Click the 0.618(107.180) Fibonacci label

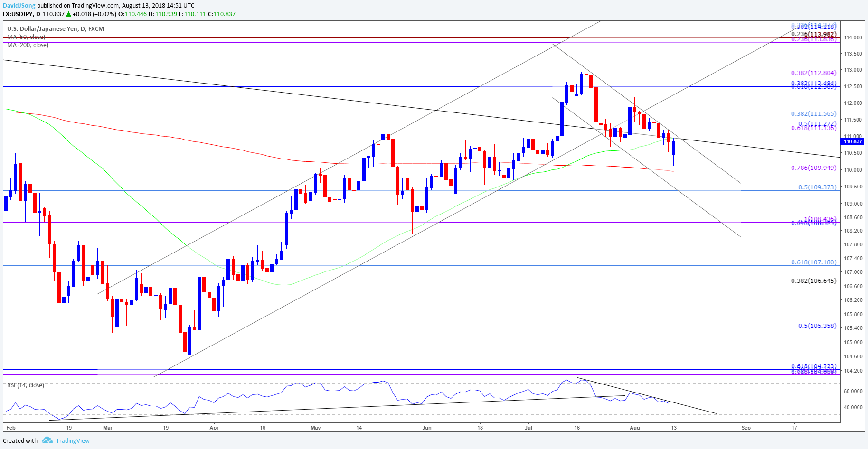pos(813,262)
